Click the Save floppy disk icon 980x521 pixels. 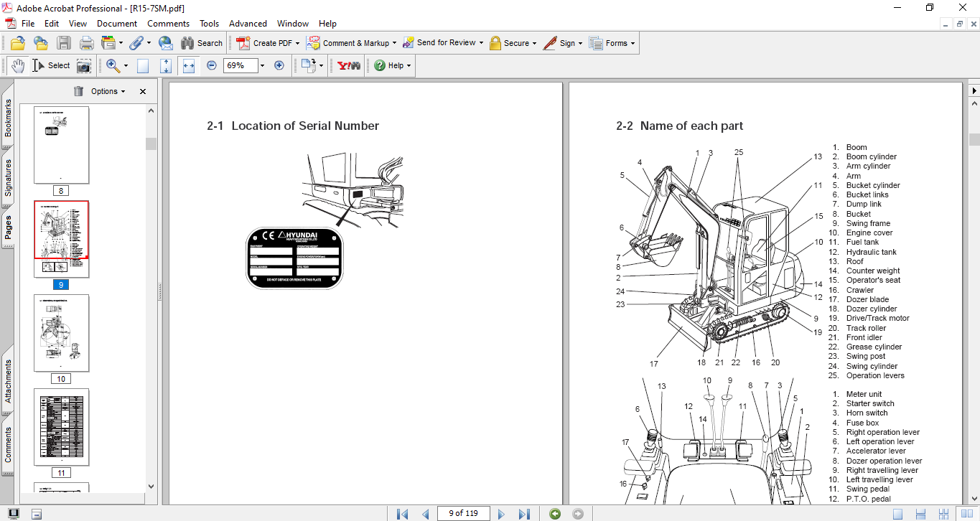64,43
